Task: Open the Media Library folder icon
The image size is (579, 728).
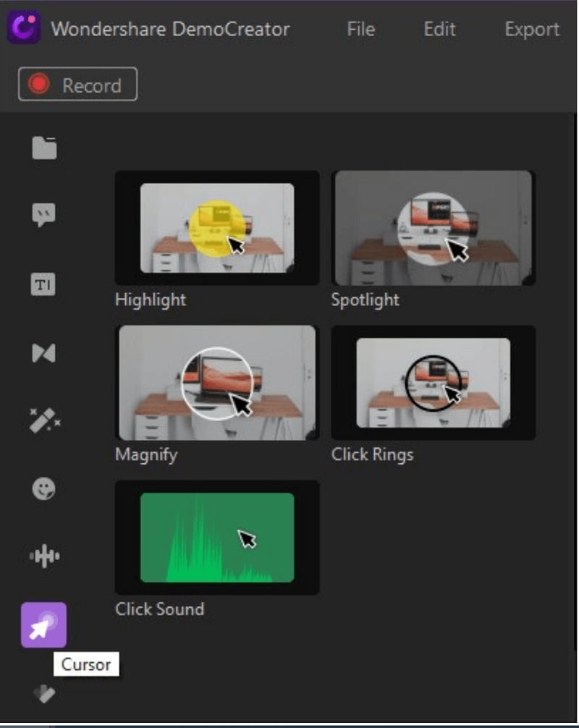Action: 44,148
